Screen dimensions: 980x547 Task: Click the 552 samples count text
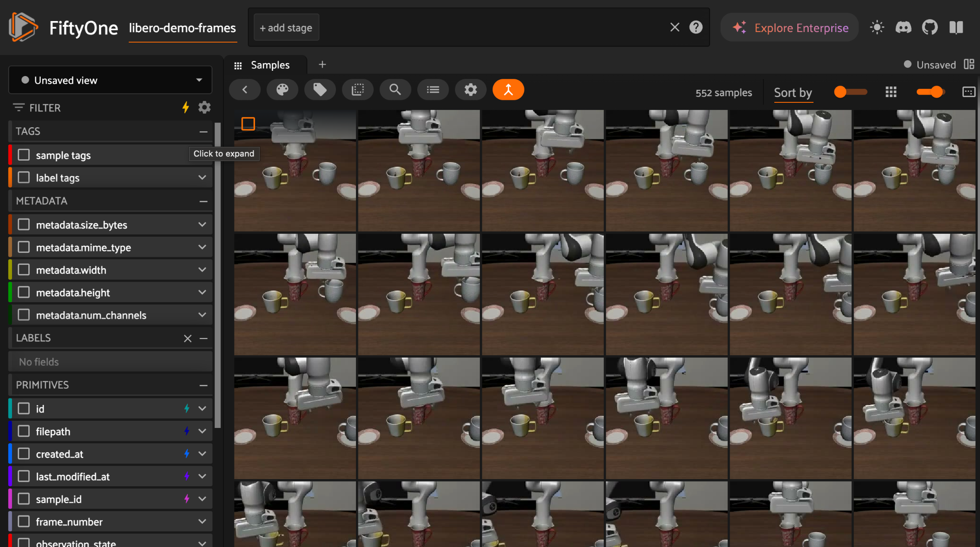[724, 93]
